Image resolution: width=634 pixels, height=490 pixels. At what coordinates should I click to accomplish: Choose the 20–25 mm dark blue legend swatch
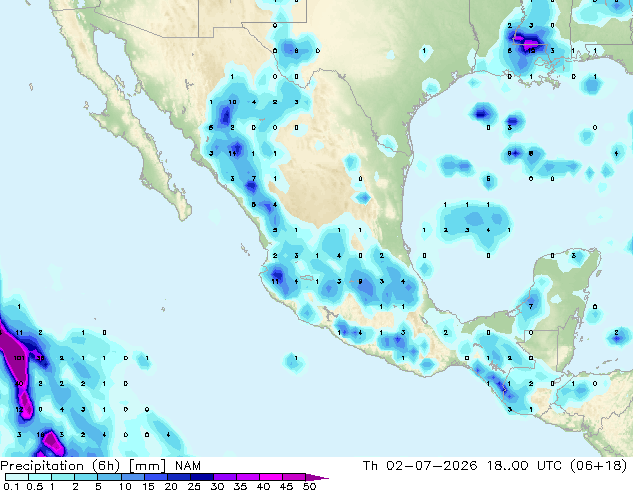click(x=178, y=477)
